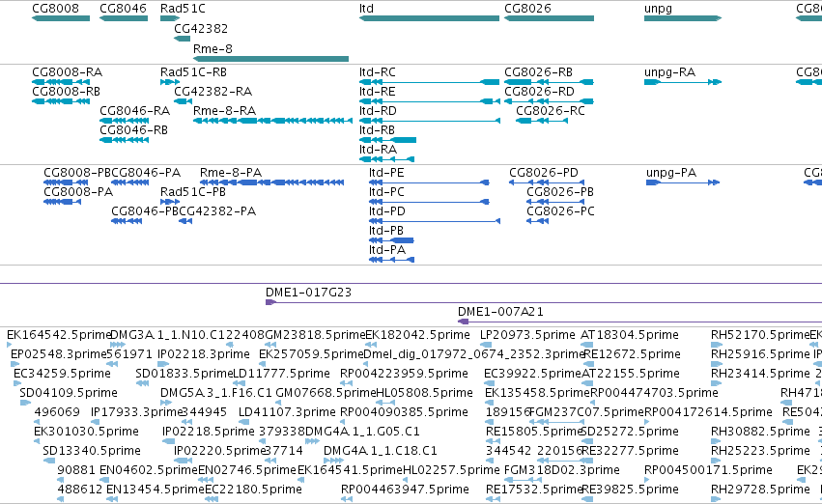
Task: Open EST RH52170.5prime label
Action: 761,335
